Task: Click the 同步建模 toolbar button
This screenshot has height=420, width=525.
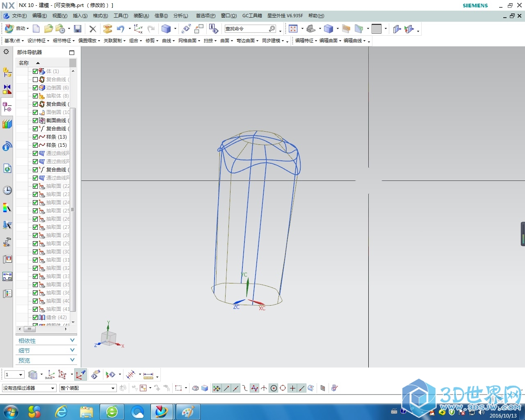Action: click(x=273, y=41)
